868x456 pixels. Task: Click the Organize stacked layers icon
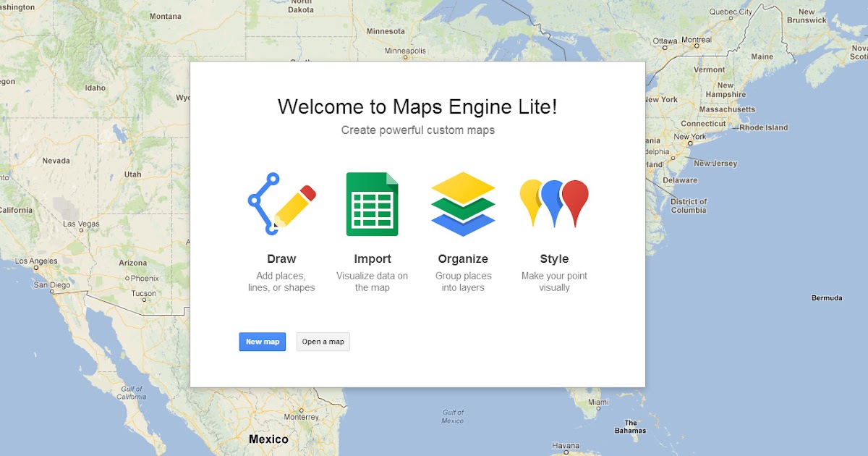click(x=463, y=205)
